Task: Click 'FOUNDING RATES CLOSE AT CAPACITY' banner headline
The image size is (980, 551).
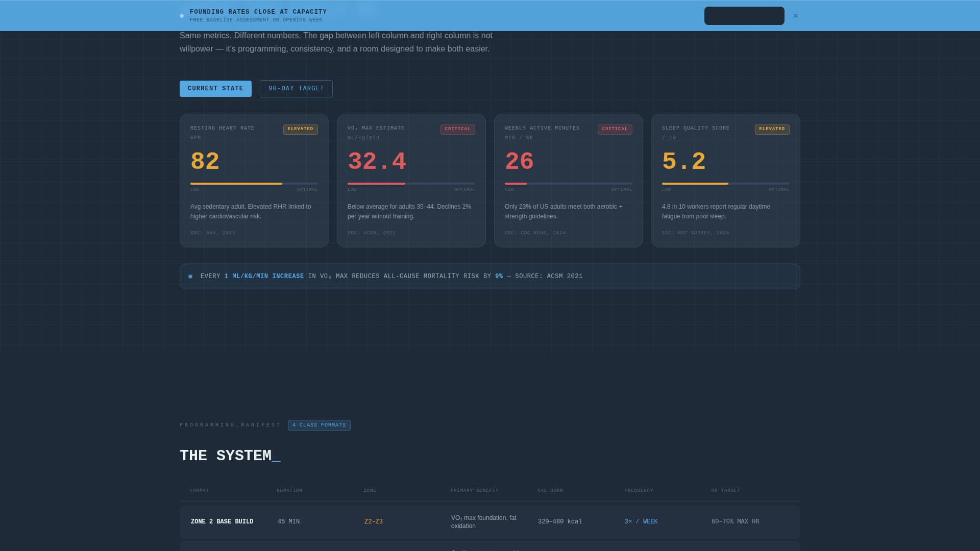Action: 258,12
